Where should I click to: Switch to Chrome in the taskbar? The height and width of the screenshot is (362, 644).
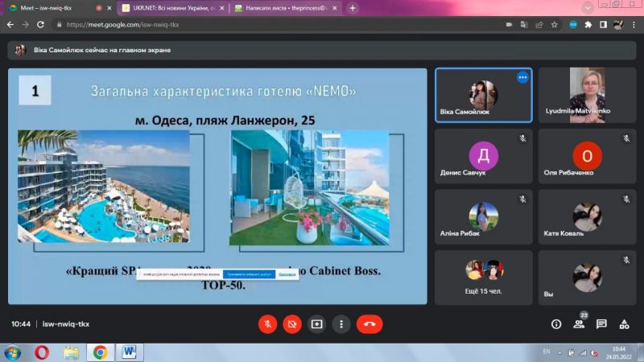[100, 352]
